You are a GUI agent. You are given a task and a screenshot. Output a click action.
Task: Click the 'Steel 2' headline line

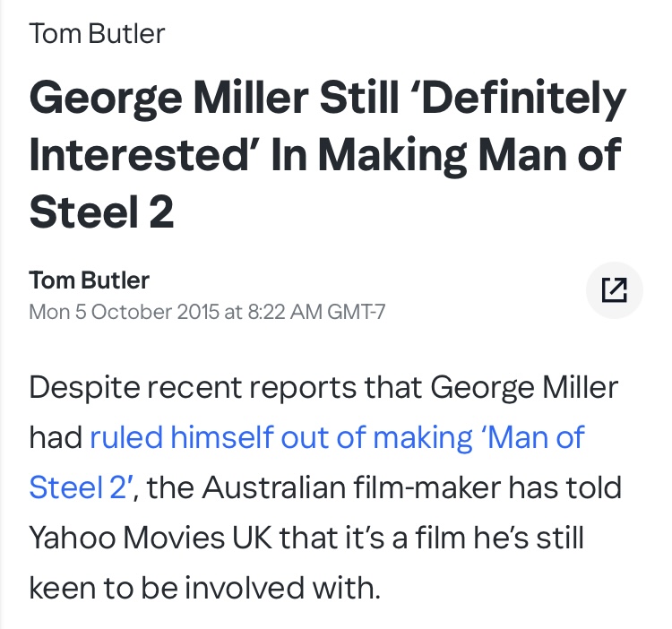101,211
